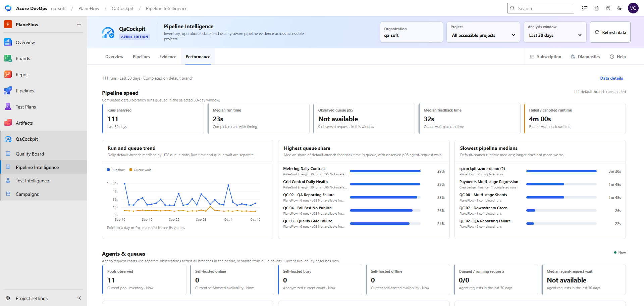The width and height of the screenshot is (644, 306).
Task: Open the VQ user avatar menu
Action: click(x=633, y=8)
